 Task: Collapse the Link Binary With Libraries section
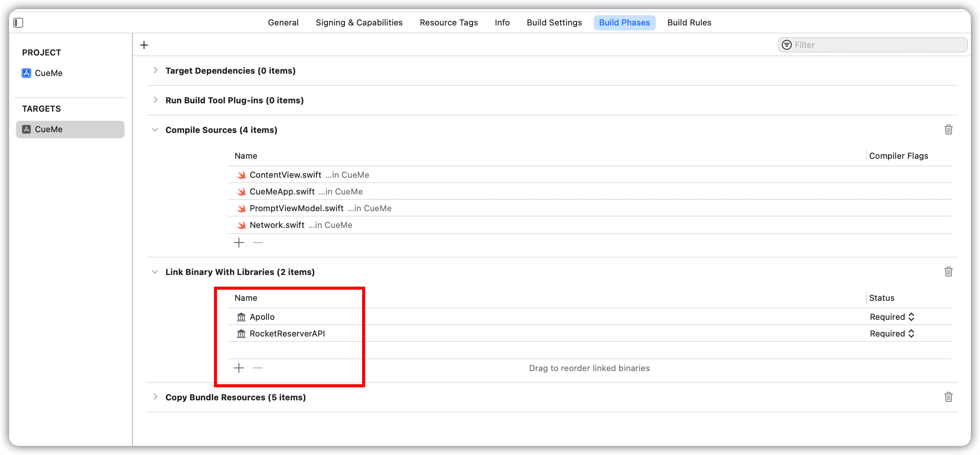155,272
